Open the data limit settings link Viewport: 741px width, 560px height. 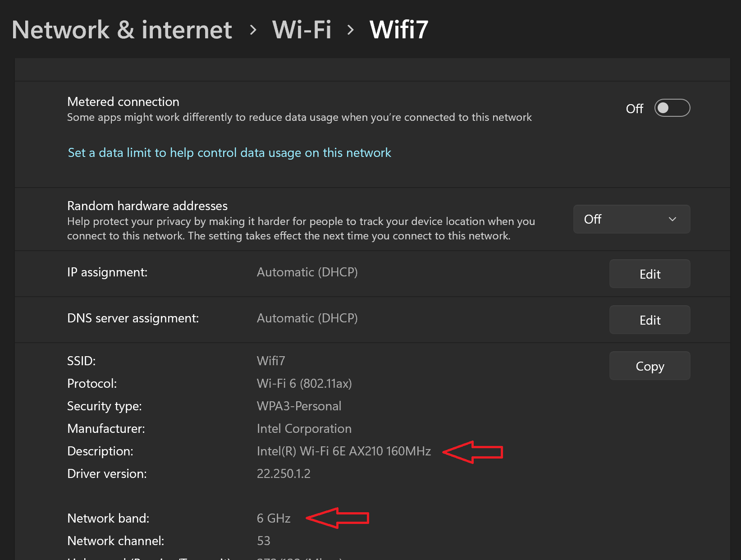click(229, 153)
